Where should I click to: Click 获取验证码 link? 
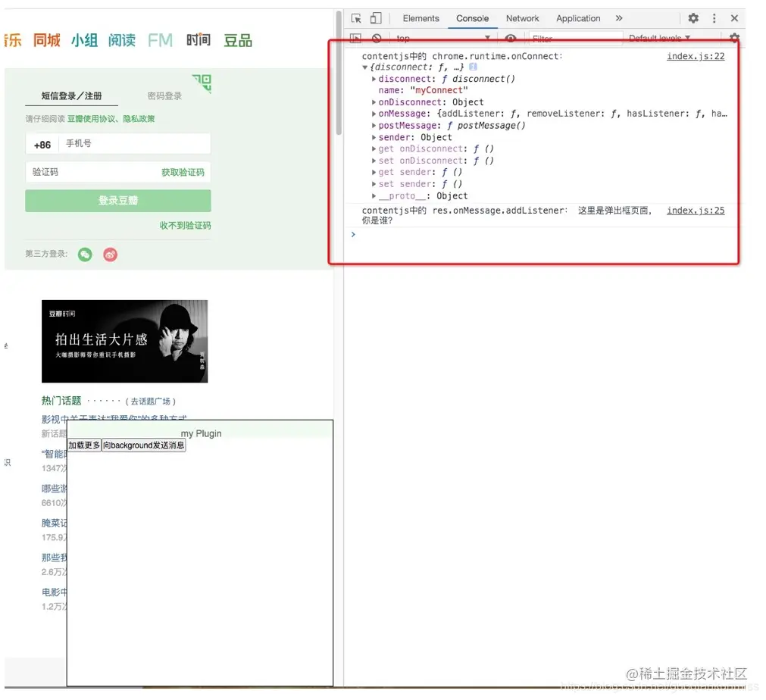coord(183,172)
